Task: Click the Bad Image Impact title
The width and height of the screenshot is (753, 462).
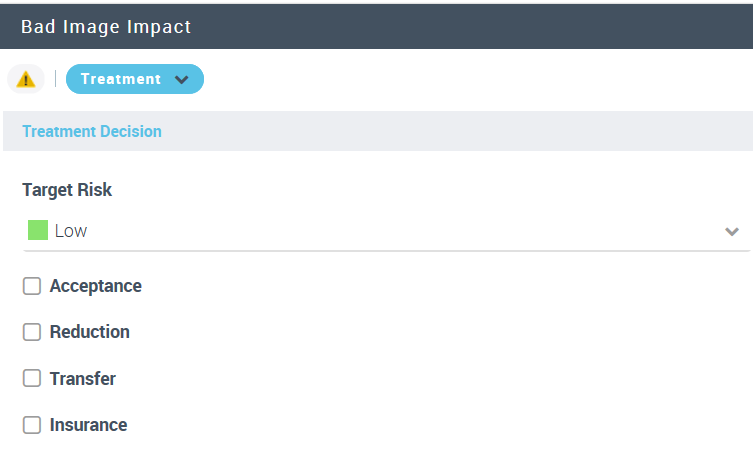Action: tap(105, 27)
